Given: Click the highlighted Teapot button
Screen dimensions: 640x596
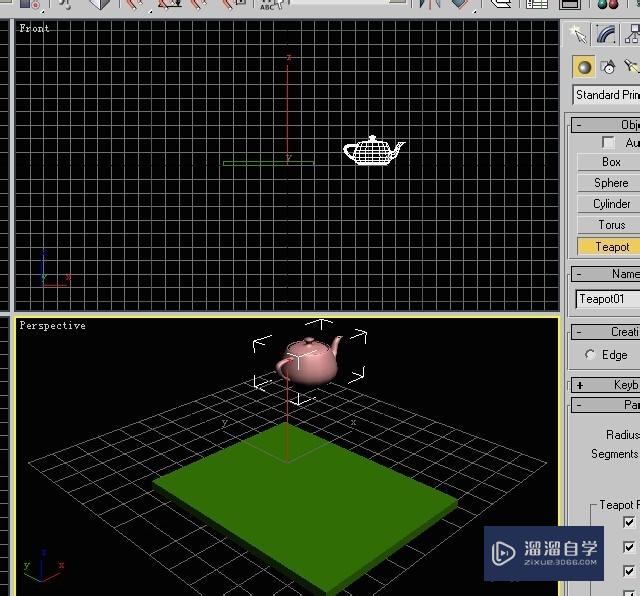Looking at the screenshot, I should 609,247.
